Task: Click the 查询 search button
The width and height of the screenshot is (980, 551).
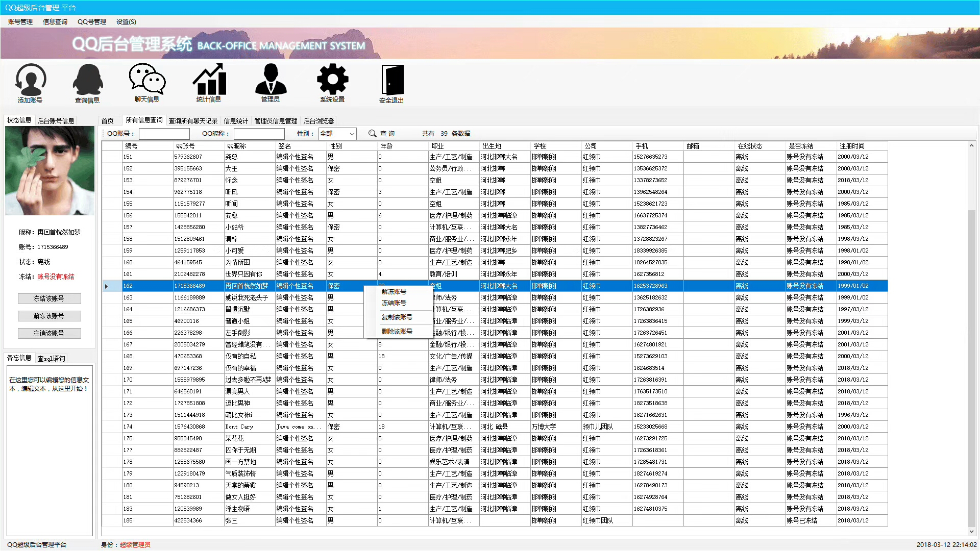Action: (387, 134)
